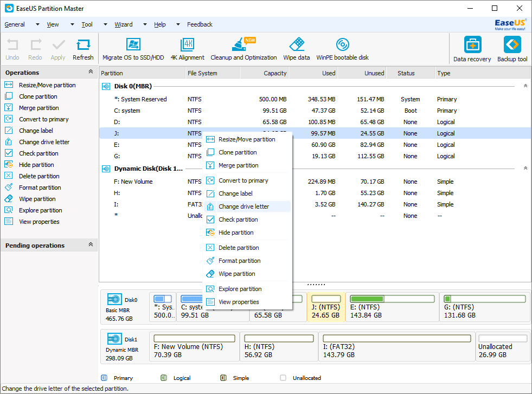This screenshot has height=394, width=532.
Task: Sort by the Capacity column header
Action: pyautogui.click(x=264, y=73)
